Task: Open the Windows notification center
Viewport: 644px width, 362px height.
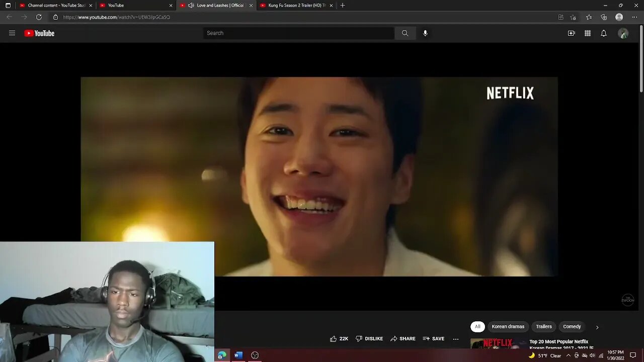Action: 633,355
